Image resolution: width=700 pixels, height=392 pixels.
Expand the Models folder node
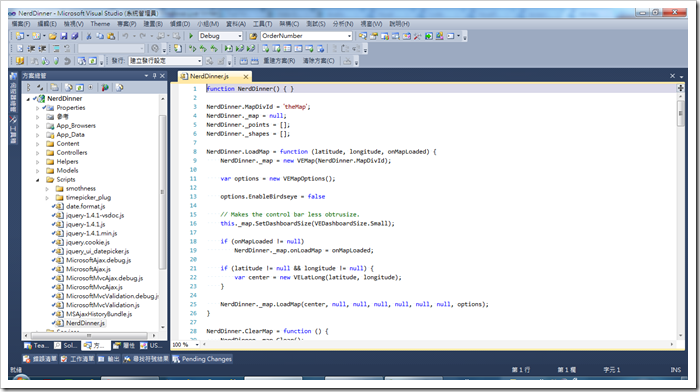[38, 171]
